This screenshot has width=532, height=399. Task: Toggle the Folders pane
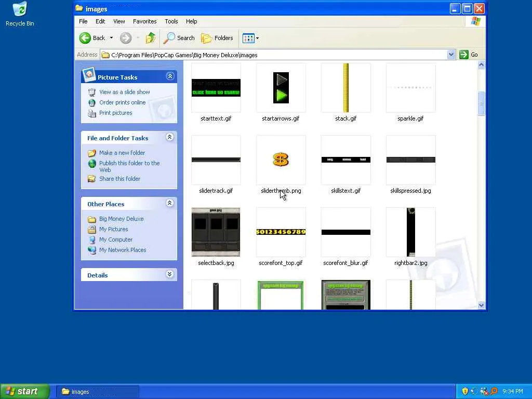click(x=217, y=38)
